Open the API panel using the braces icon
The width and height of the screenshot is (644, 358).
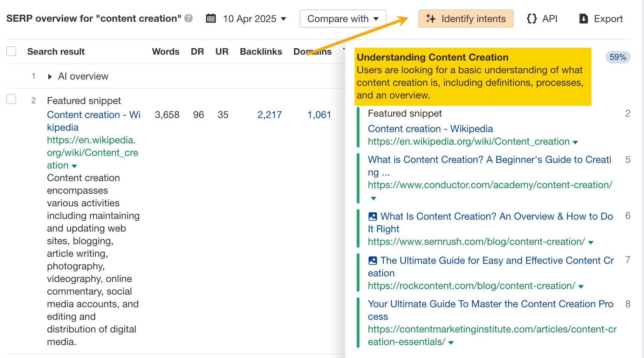532,19
